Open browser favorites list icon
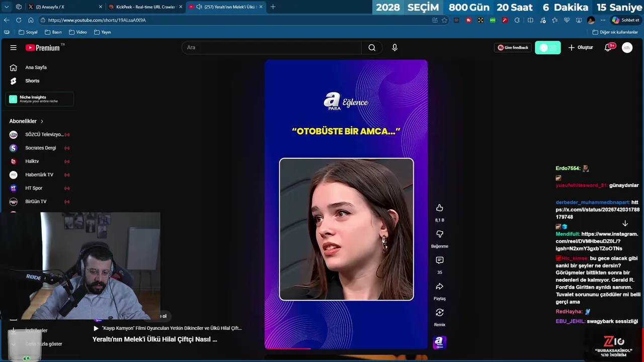 click(x=554, y=20)
